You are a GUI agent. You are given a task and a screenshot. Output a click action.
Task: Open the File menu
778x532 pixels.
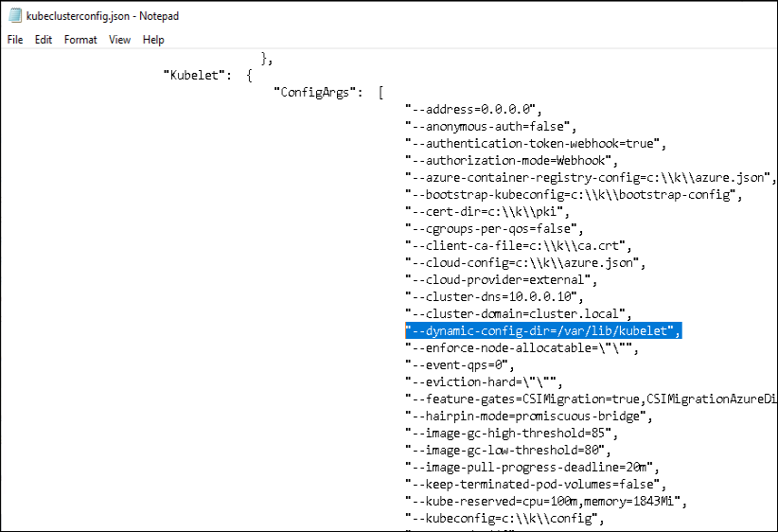(x=15, y=40)
